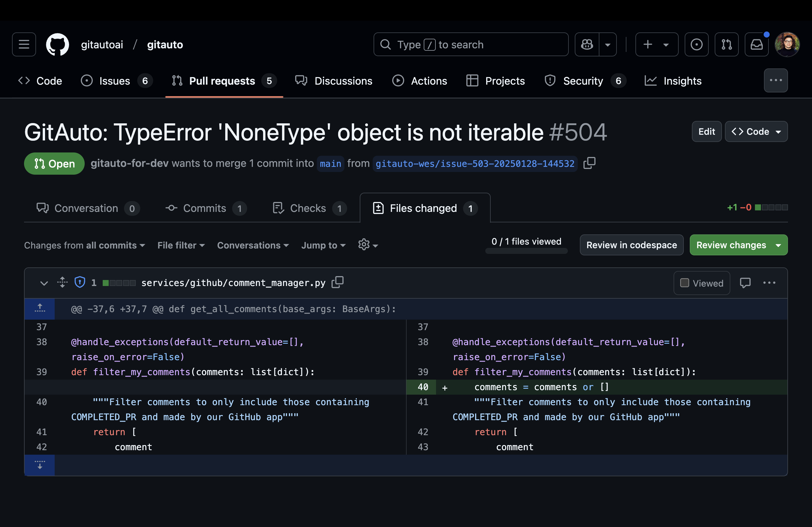
Task: Switch to the Checks tab
Action: point(309,208)
